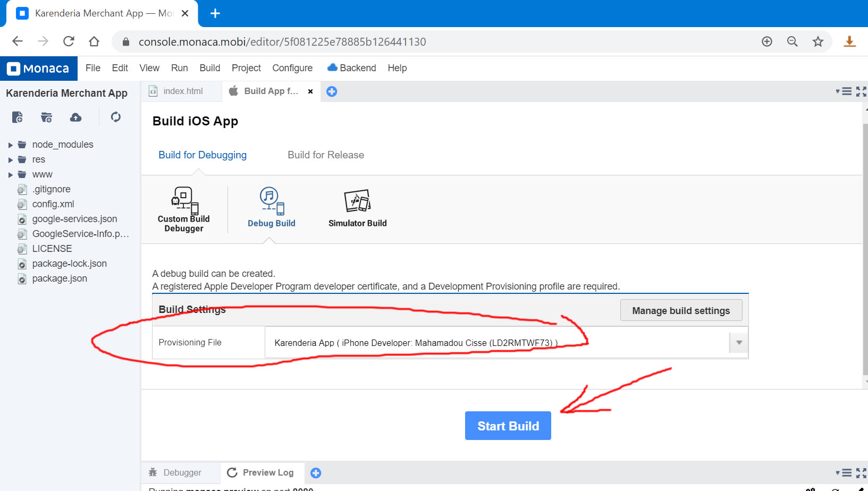Open config.xml in file tree
The height and width of the screenshot is (491, 868).
tap(53, 204)
